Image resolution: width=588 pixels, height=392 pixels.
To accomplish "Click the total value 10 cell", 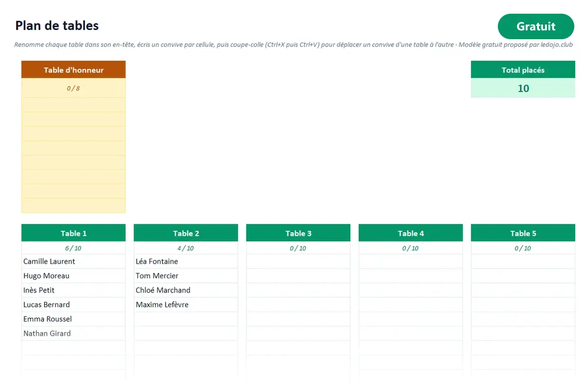I will (523, 88).
